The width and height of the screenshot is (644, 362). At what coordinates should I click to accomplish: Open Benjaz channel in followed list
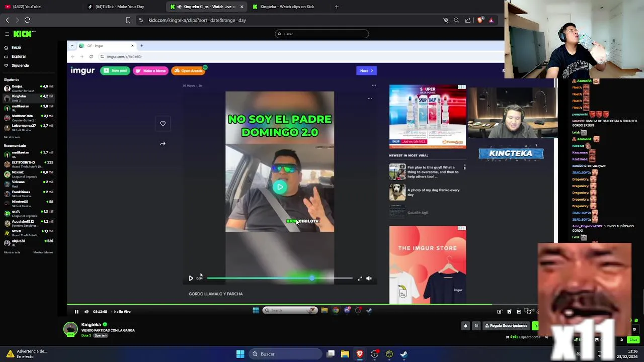tap(29, 88)
